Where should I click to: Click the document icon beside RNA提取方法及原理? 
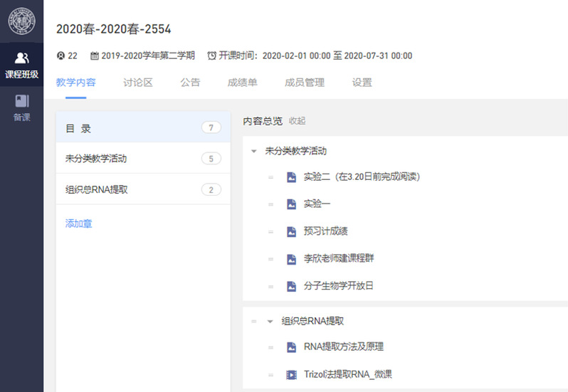click(291, 347)
